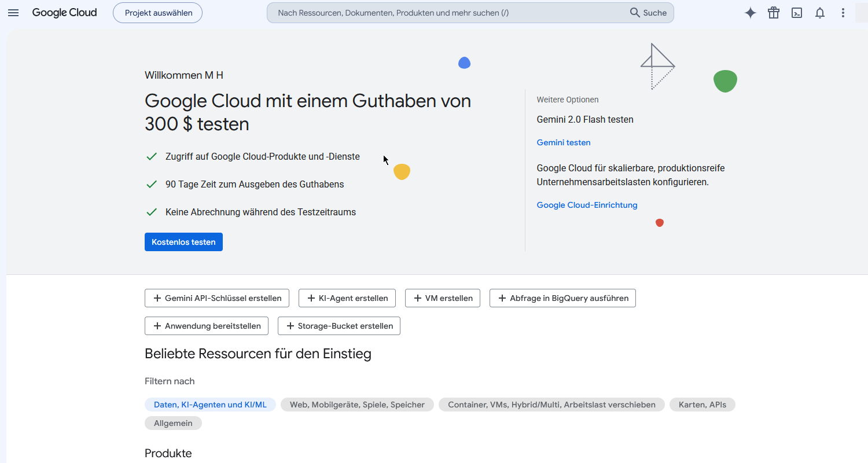Activate Cloud Shell terminal icon
The image size is (868, 463).
tap(797, 13)
